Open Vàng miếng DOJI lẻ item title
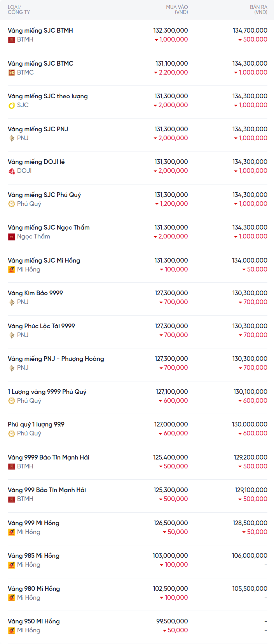Image resolution: width=274 pixels, height=644 pixels. pos(36,162)
